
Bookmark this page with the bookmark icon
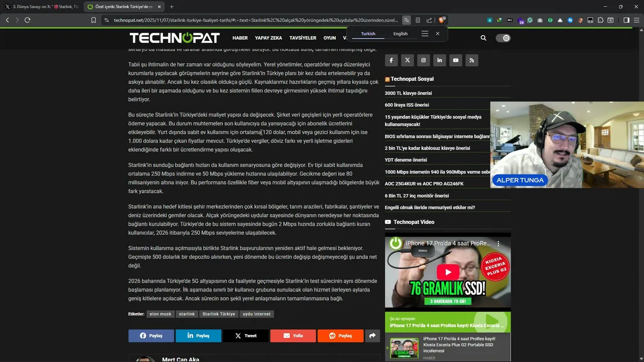pyautogui.click(x=94, y=20)
